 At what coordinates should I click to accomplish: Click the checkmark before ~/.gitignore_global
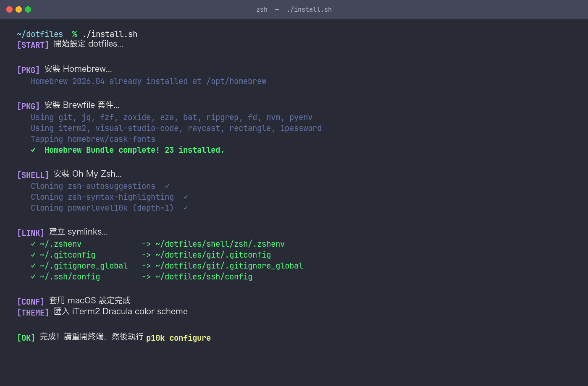pos(33,266)
